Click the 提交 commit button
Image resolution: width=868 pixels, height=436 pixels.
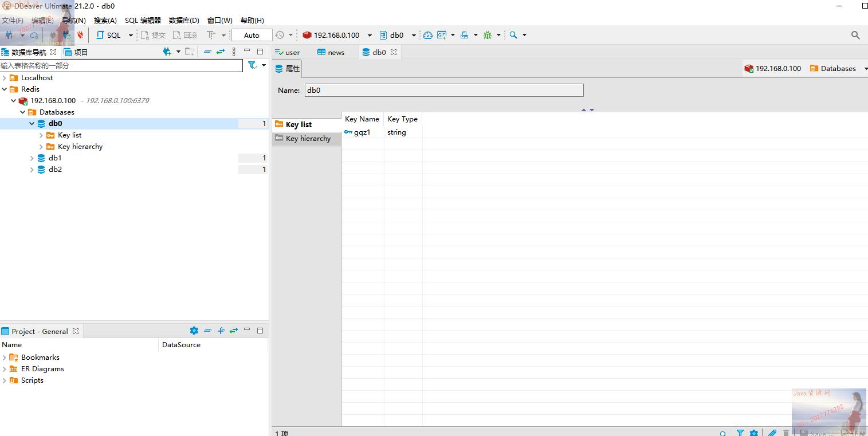point(153,35)
